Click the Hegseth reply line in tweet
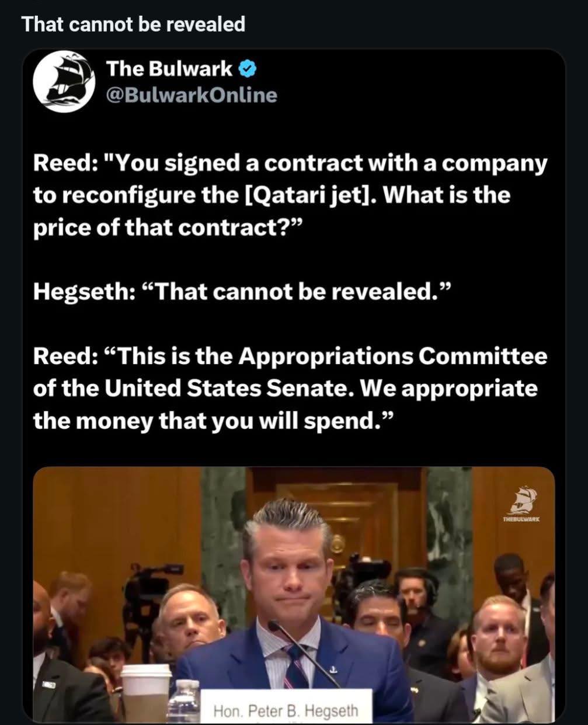The height and width of the screenshot is (725, 588). pos(243,290)
